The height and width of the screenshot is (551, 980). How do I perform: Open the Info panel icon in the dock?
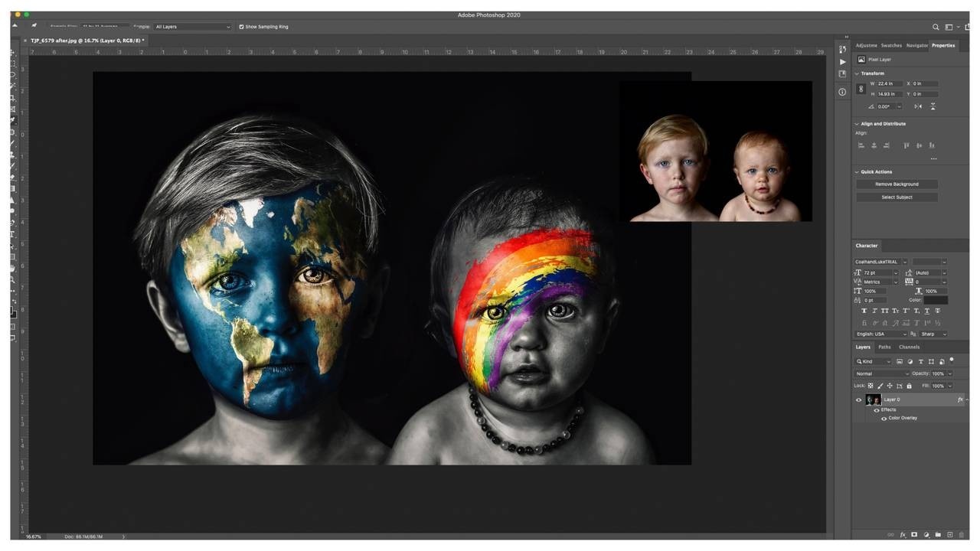click(842, 92)
